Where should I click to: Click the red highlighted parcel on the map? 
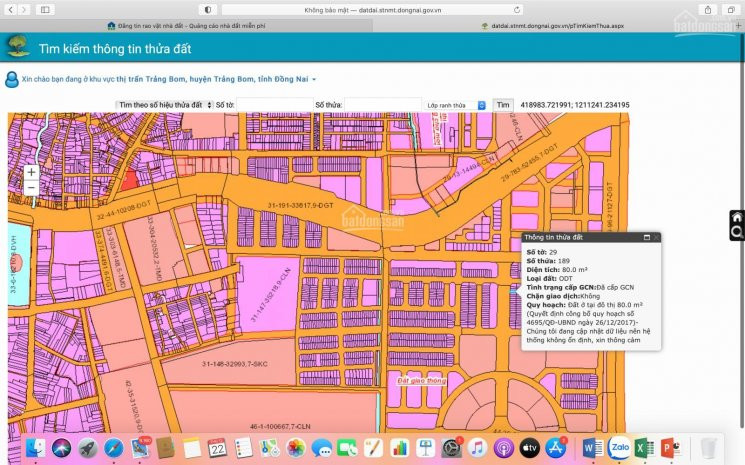[129, 181]
